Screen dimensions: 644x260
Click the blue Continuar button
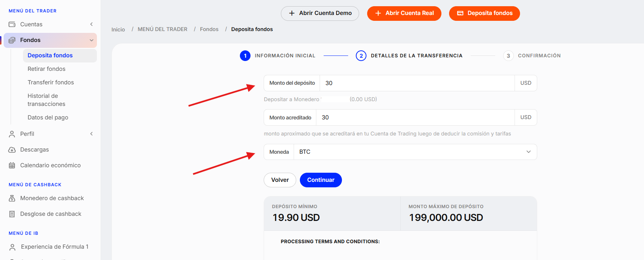click(x=321, y=180)
